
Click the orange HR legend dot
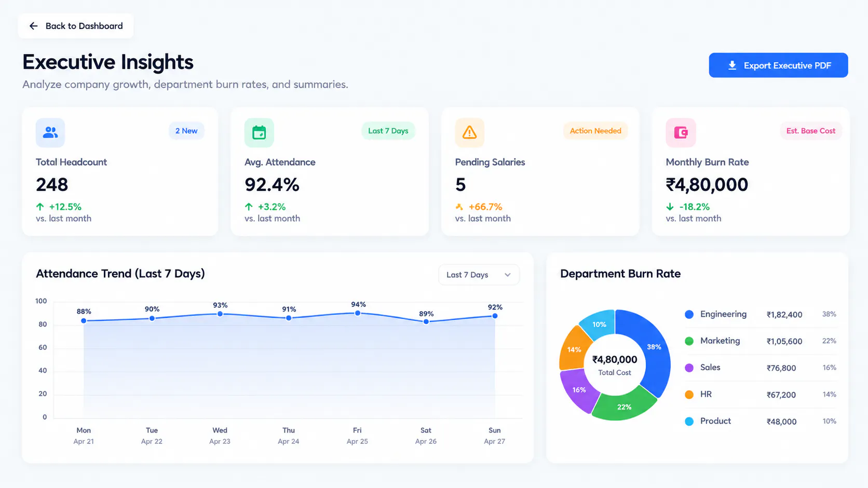tap(689, 395)
